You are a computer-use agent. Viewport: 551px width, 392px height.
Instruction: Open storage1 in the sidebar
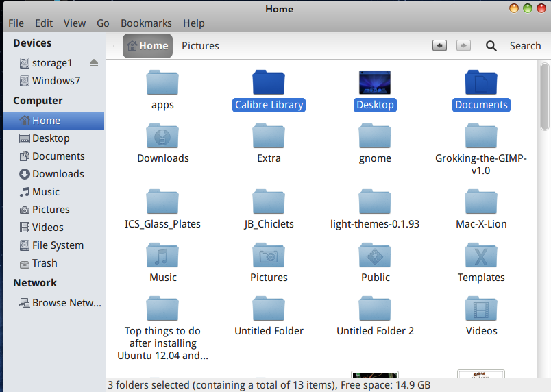[x=46, y=63]
